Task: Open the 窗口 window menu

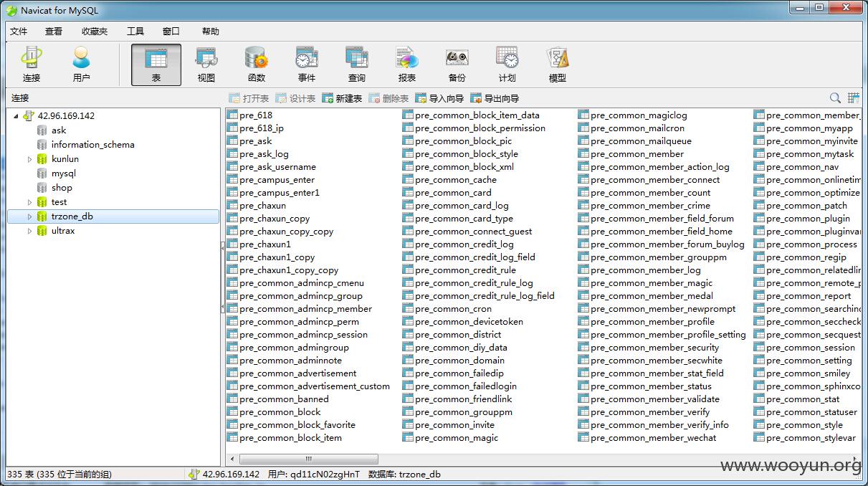Action: pyautogui.click(x=171, y=32)
